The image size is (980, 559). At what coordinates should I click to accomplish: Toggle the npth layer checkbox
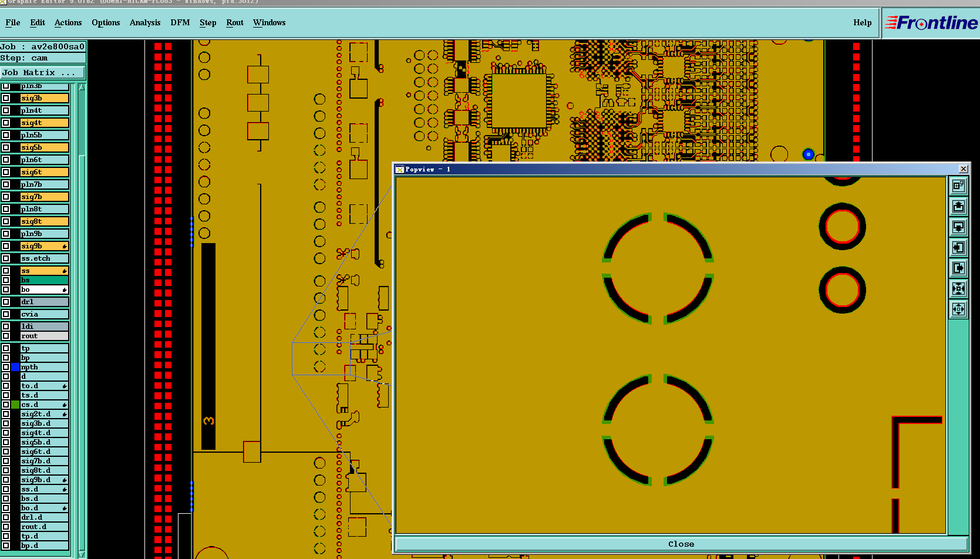pyautogui.click(x=6, y=367)
